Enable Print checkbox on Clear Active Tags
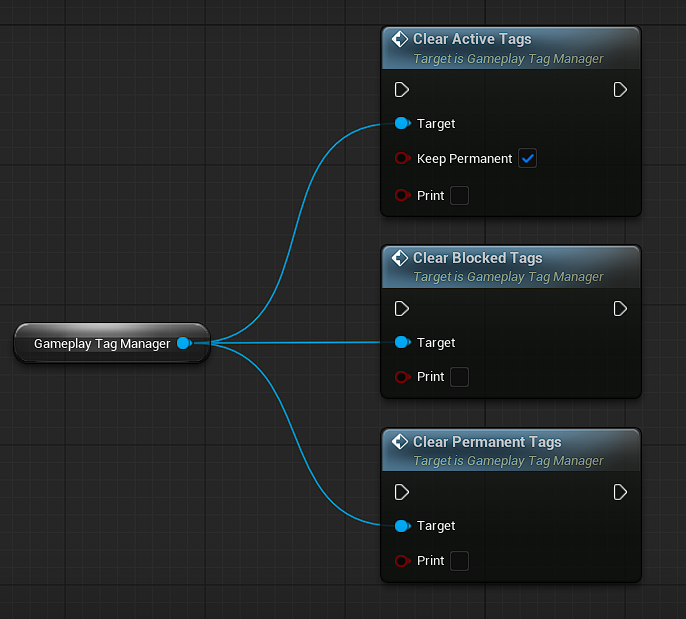686x619 pixels. 459,196
